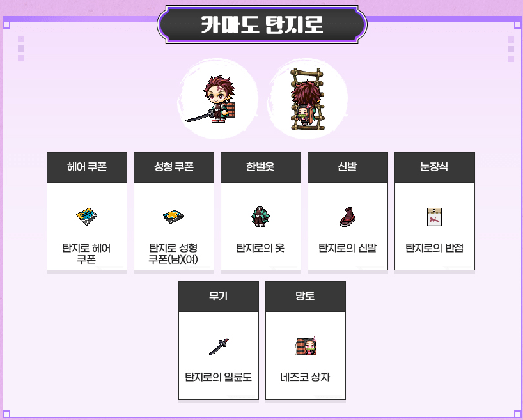Select the 눈장식 category header
The width and height of the screenshot is (523, 420).
click(435, 167)
